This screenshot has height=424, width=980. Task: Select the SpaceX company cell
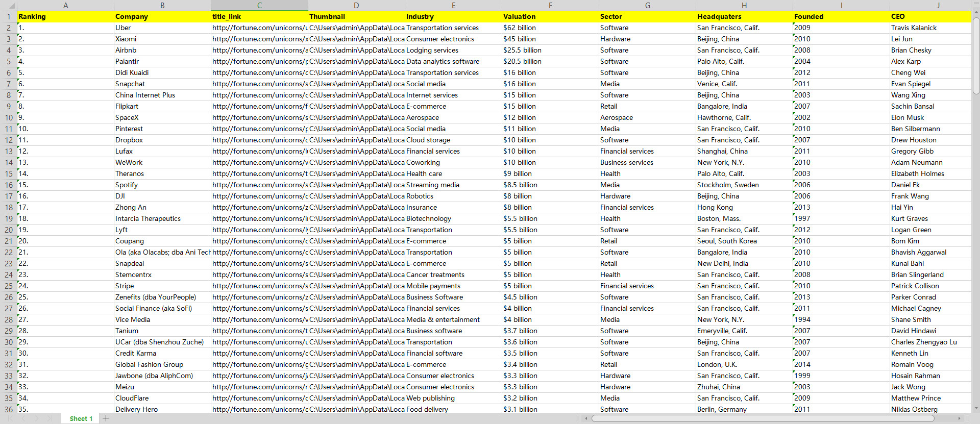coord(162,117)
